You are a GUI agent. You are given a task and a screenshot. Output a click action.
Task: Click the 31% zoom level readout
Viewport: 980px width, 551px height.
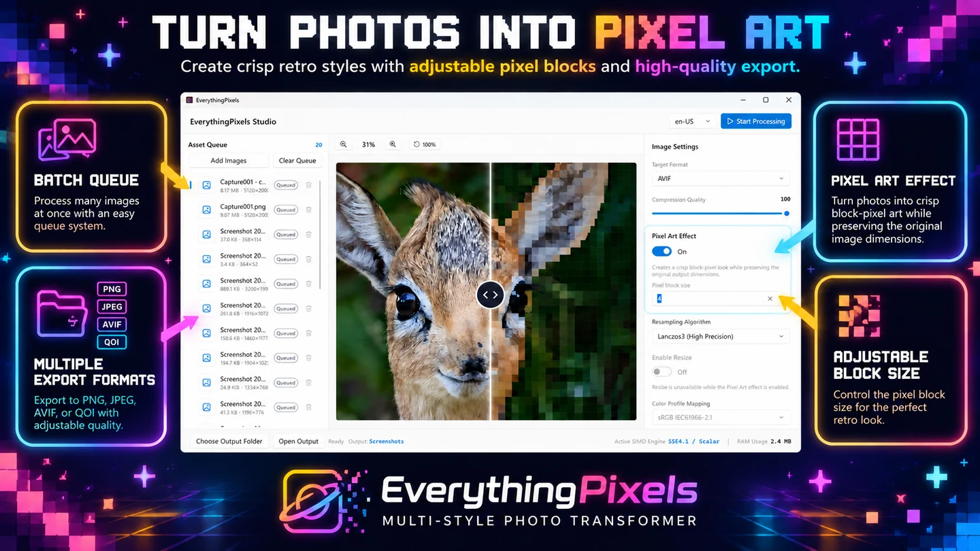click(368, 144)
